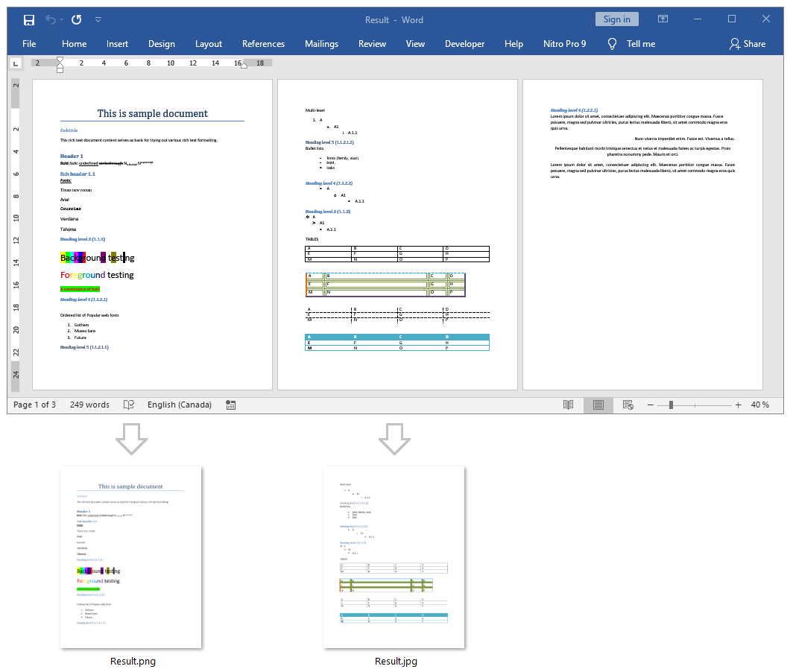Click the tab selector icon left of ruler
Screen dimensions: 793x672
[16, 64]
